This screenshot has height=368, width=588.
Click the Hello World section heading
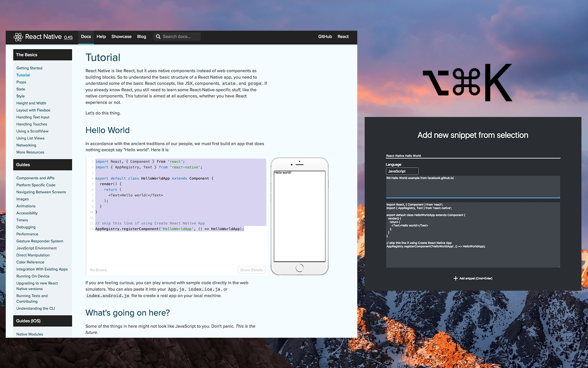(x=107, y=130)
